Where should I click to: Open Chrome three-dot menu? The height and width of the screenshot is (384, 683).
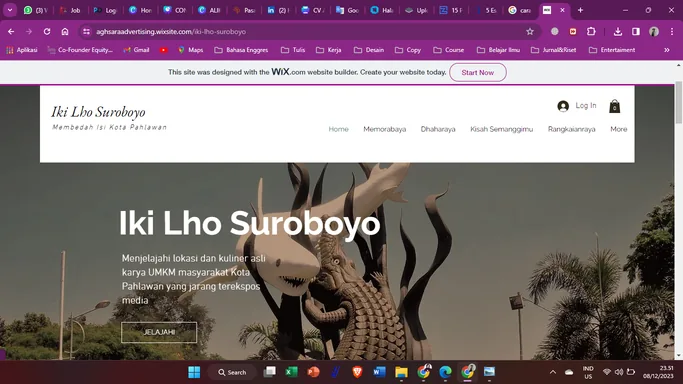tap(672, 31)
